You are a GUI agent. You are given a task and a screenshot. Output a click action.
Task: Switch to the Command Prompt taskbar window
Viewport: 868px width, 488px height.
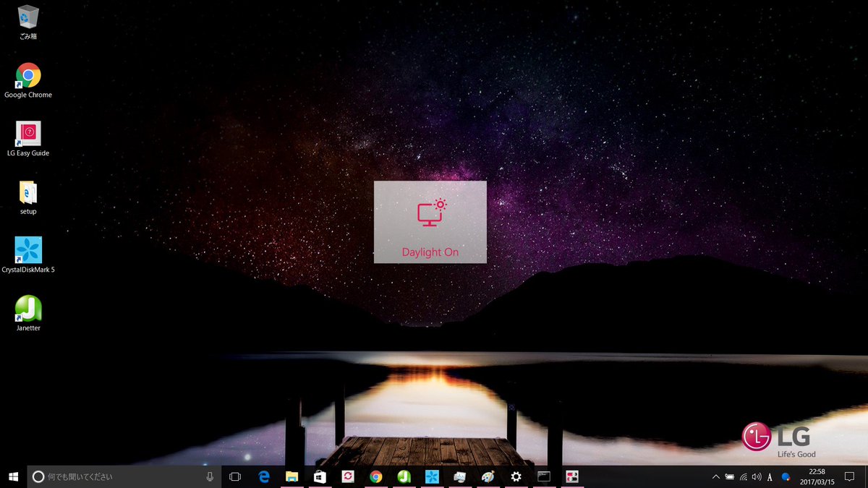coord(544,476)
